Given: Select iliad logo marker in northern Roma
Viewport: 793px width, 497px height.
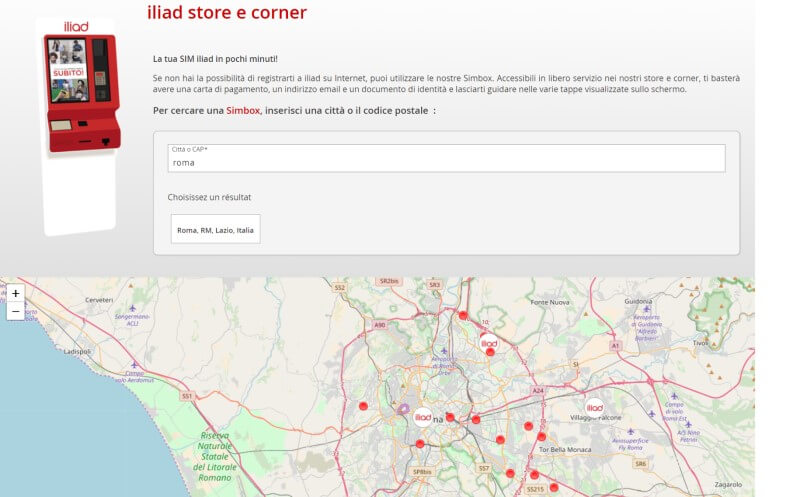Looking at the screenshot, I should (489, 343).
